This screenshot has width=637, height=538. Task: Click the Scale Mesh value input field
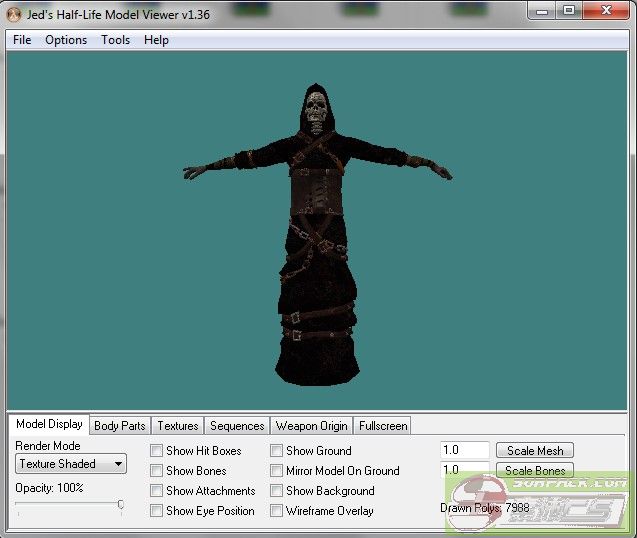tap(464, 451)
